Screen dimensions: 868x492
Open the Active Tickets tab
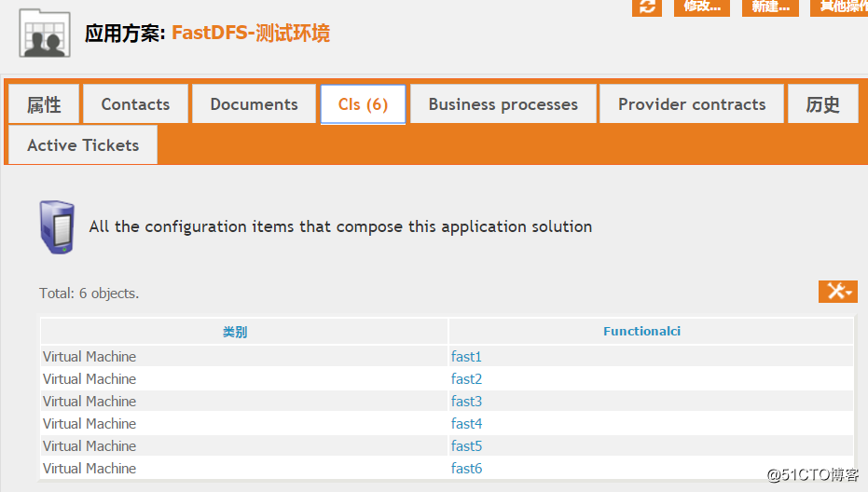tap(83, 145)
